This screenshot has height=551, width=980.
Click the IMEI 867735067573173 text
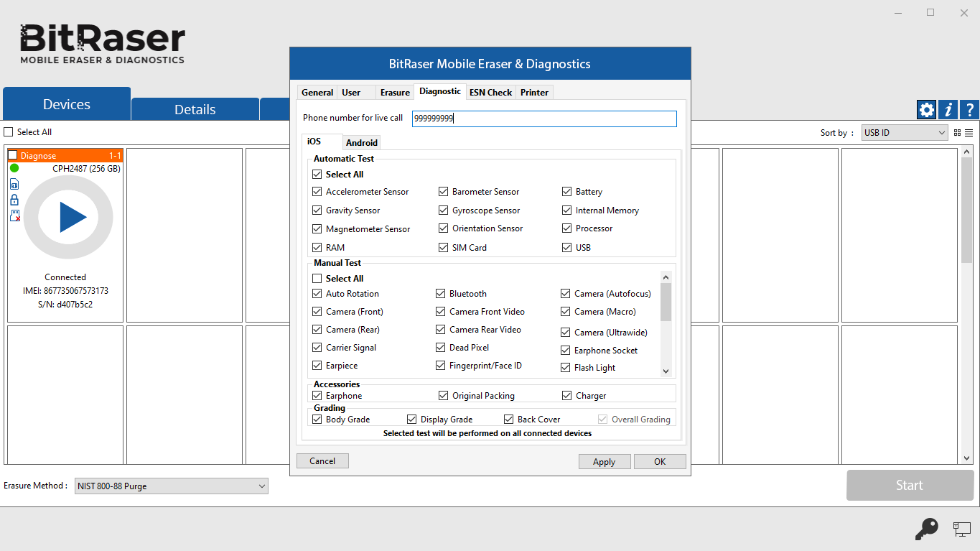[65, 291]
